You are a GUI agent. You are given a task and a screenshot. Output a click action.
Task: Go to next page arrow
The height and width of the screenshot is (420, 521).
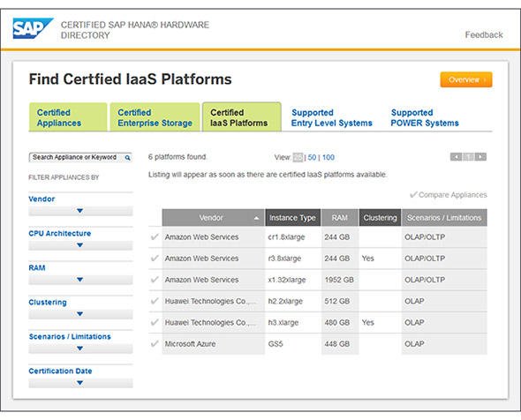pyautogui.click(x=480, y=157)
